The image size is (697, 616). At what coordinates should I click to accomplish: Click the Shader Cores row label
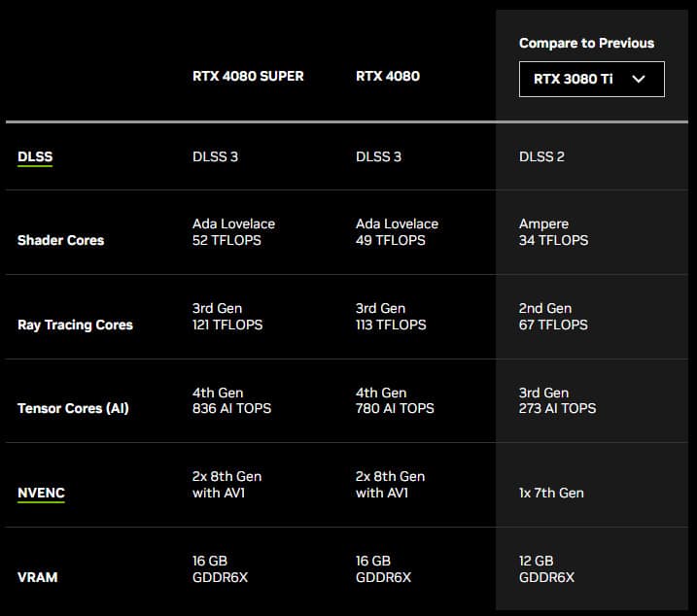tap(60, 240)
